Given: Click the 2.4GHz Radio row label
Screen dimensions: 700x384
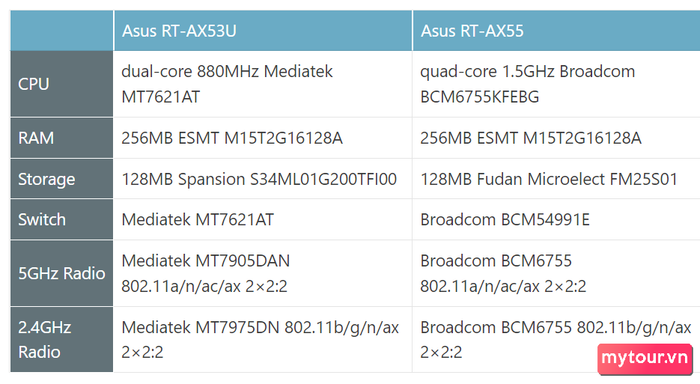Looking at the screenshot, I should (x=62, y=339).
